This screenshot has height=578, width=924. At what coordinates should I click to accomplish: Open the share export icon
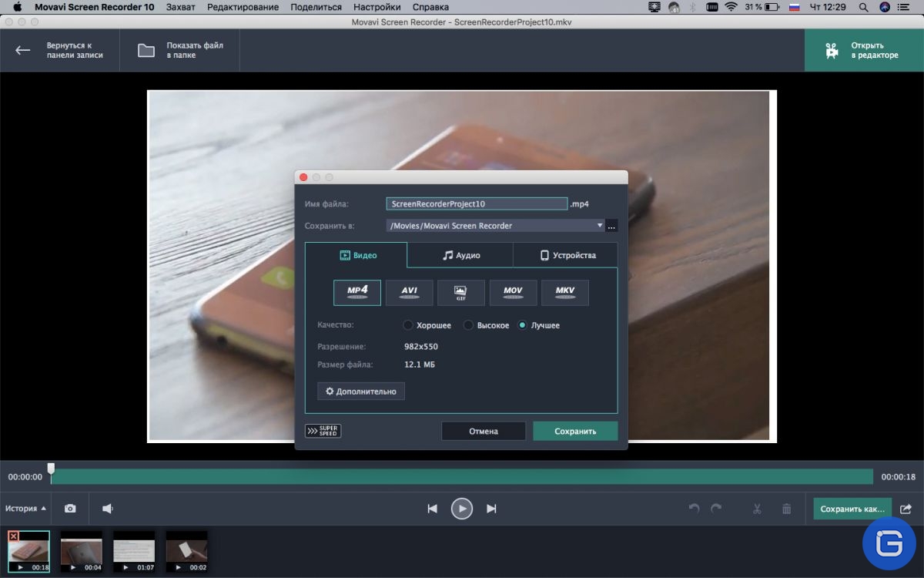(x=906, y=509)
